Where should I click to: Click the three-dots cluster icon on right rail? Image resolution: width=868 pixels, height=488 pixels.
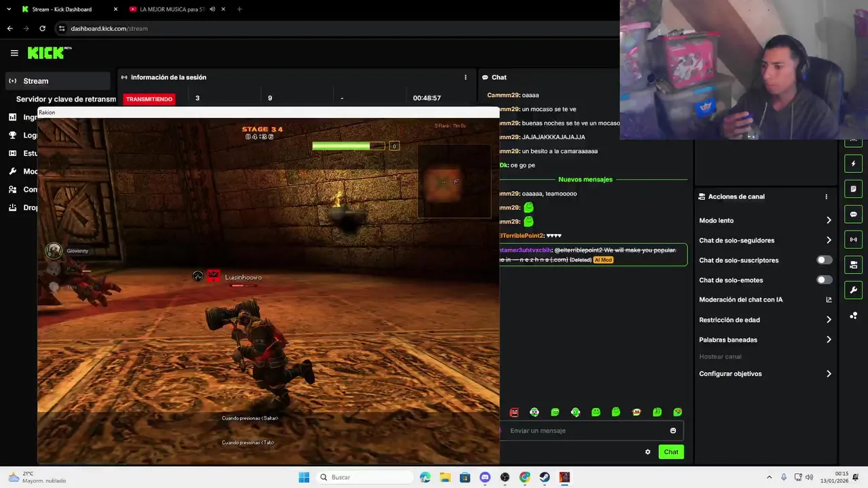(x=853, y=315)
